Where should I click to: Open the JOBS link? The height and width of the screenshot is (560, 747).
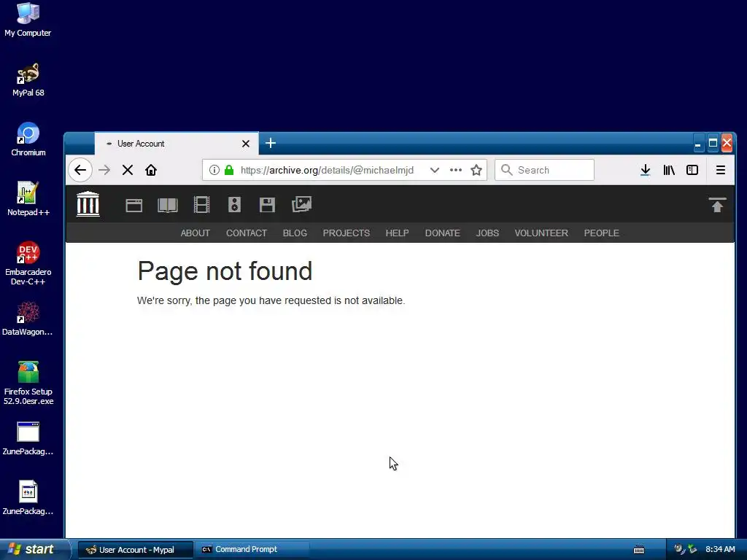click(487, 233)
